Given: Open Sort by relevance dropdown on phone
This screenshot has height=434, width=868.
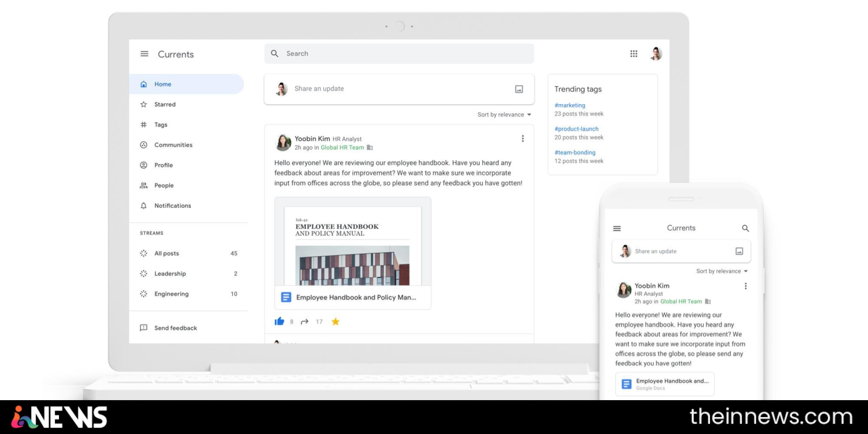Looking at the screenshot, I should (x=722, y=271).
